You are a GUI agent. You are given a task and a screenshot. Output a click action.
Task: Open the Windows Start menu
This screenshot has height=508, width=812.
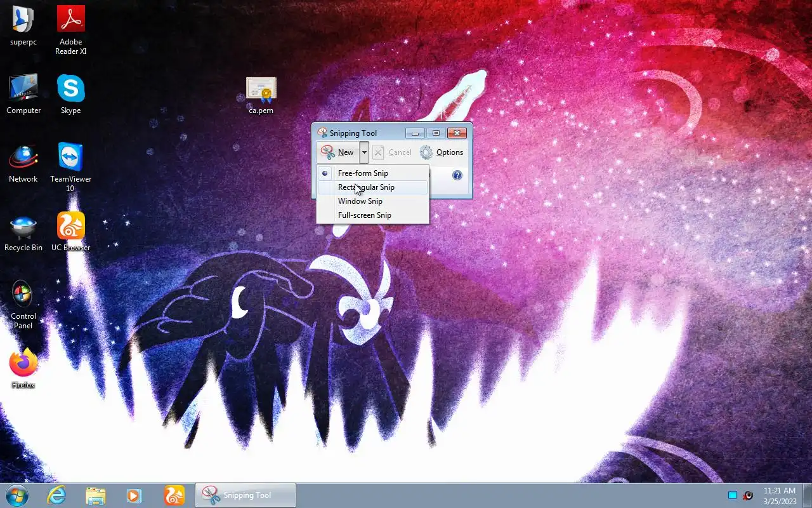17,495
